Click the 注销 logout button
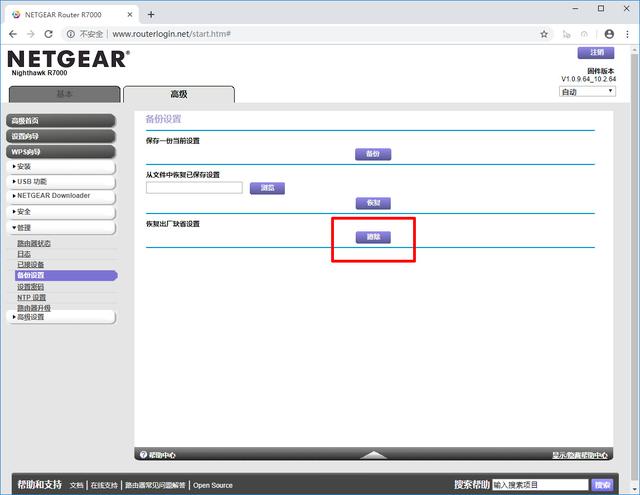Viewport: 640px width, 495px height. point(596,53)
